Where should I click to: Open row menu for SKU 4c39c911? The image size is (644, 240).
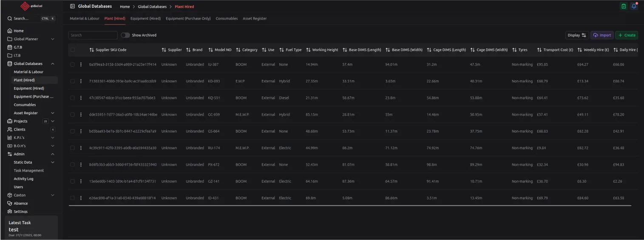(x=81, y=148)
